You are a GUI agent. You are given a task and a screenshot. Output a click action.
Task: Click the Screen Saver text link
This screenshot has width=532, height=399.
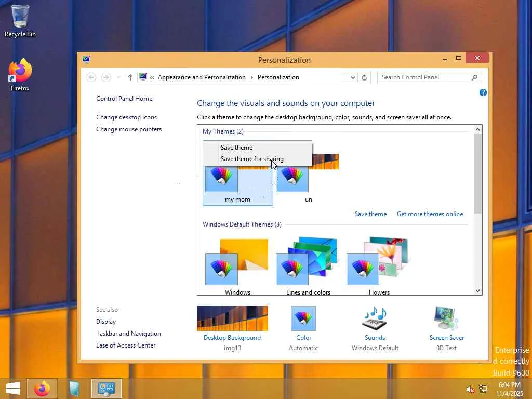(x=446, y=338)
